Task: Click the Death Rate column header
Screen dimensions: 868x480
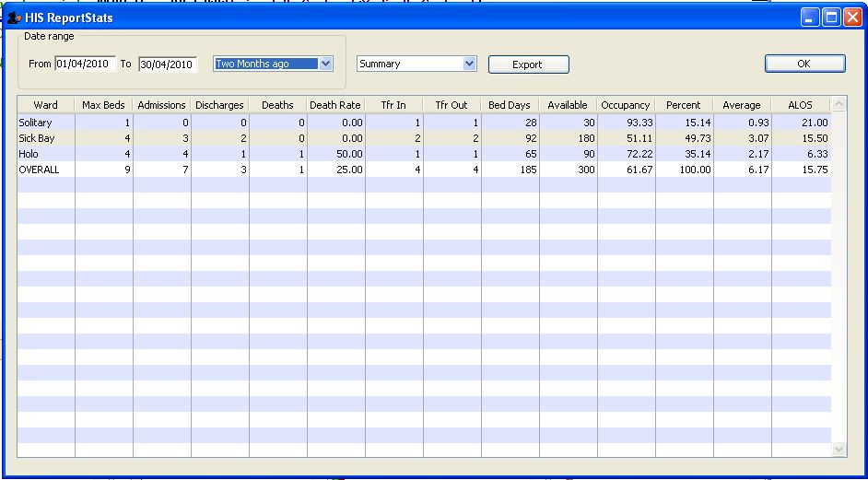Action: [x=336, y=105]
